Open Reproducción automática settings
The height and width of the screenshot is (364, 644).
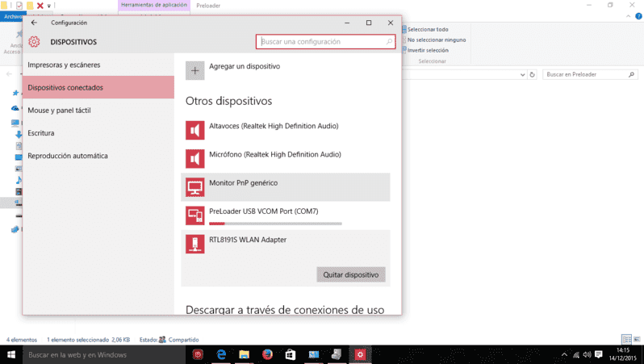98,156
